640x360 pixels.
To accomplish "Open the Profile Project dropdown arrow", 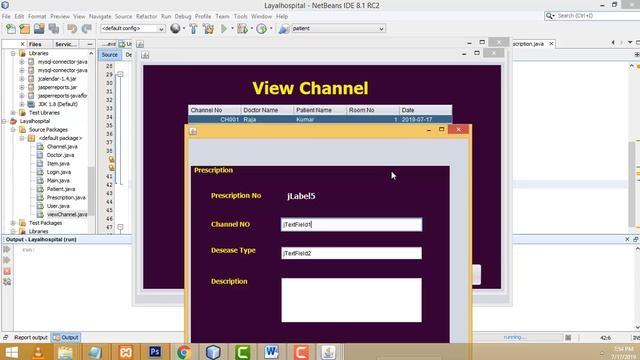I will tap(271, 29).
